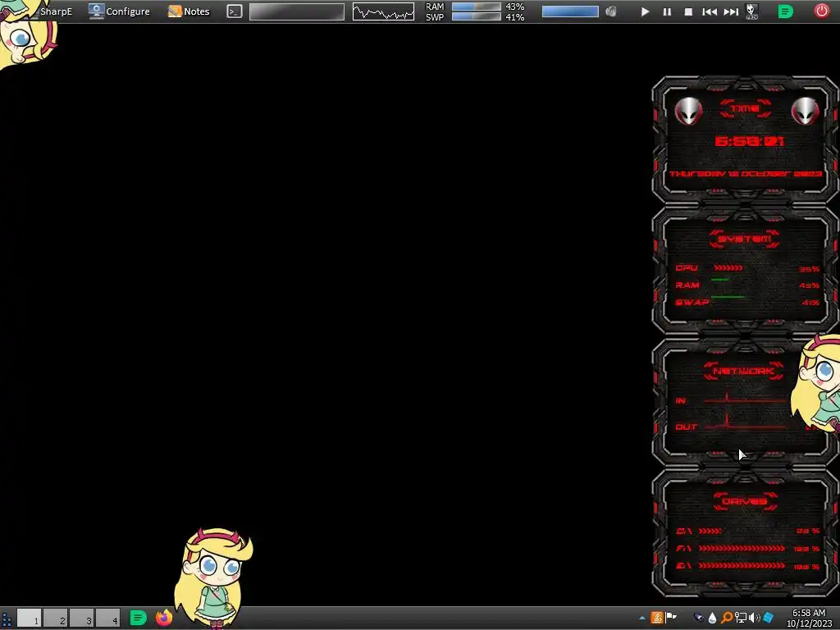Skip to the previous track
Viewport: 840px width, 630px height.
tap(710, 11)
